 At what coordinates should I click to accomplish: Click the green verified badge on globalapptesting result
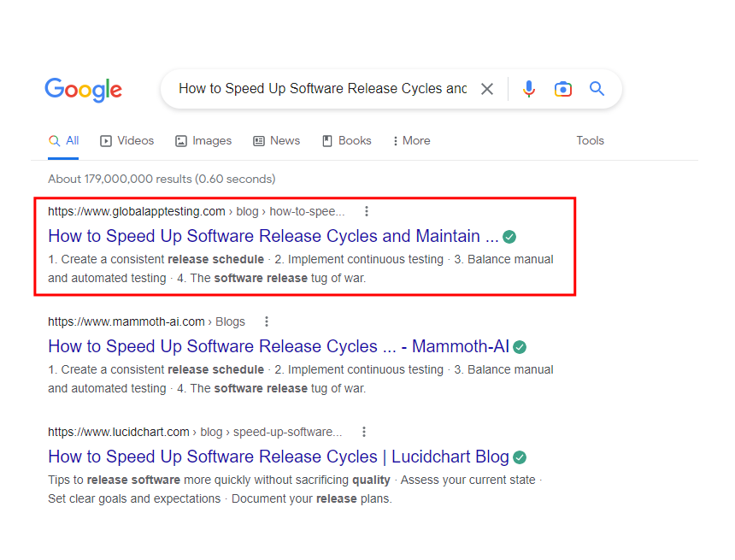[509, 236]
